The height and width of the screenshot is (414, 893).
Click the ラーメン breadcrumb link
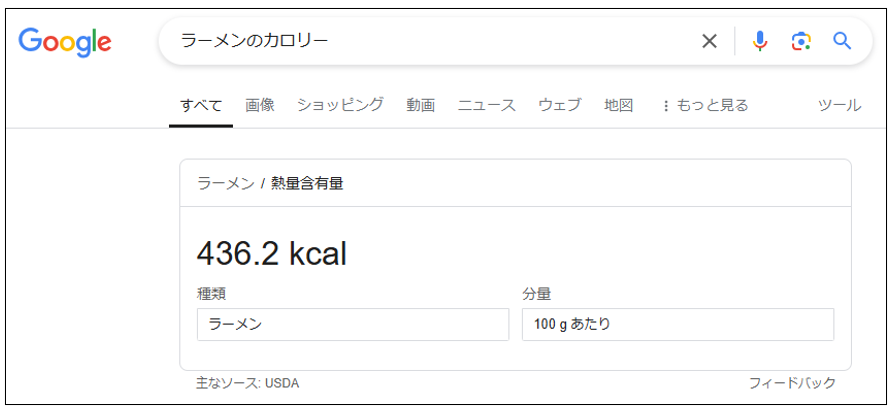[226, 183]
